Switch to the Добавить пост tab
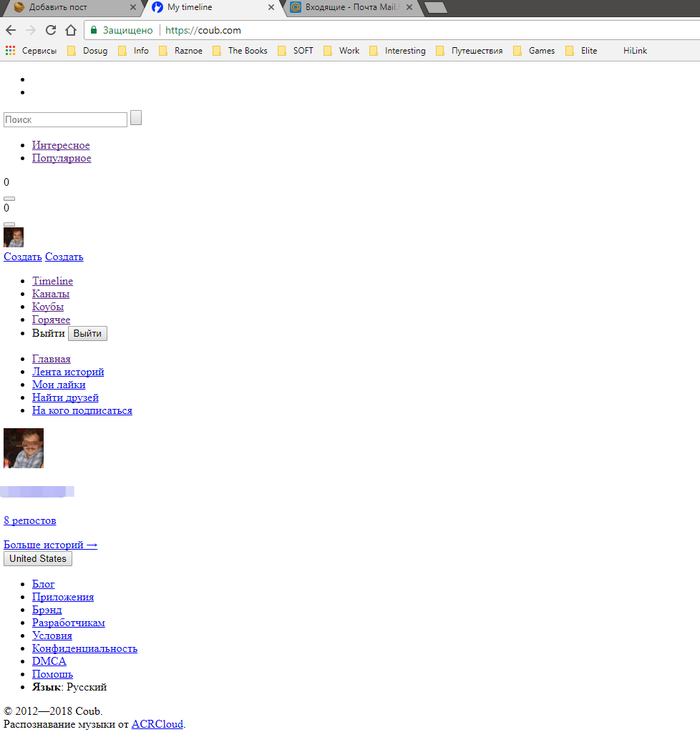This screenshot has height=742, width=700. coord(65,7)
